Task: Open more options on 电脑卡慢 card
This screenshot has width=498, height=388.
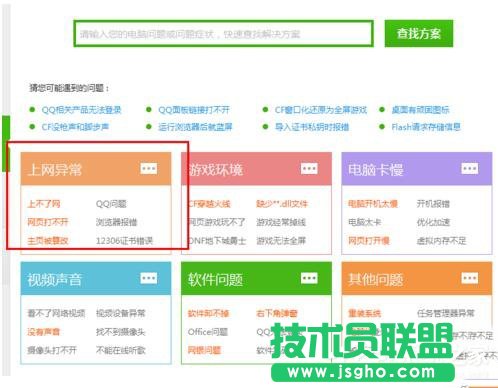Action: point(470,168)
